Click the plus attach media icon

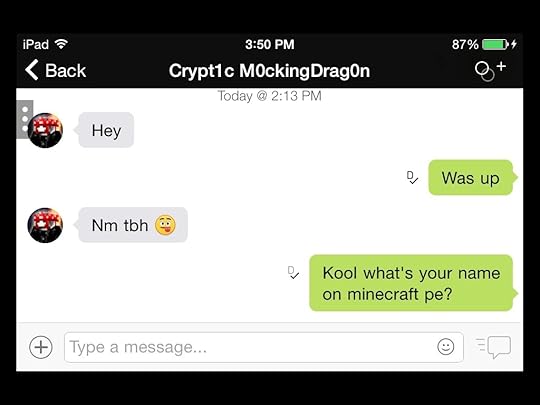point(41,347)
